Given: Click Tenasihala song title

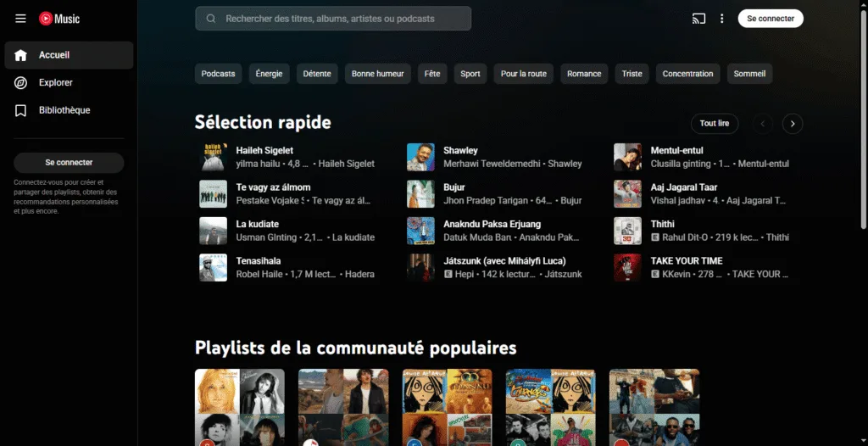Looking at the screenshot, I should (x=259, y=261).
